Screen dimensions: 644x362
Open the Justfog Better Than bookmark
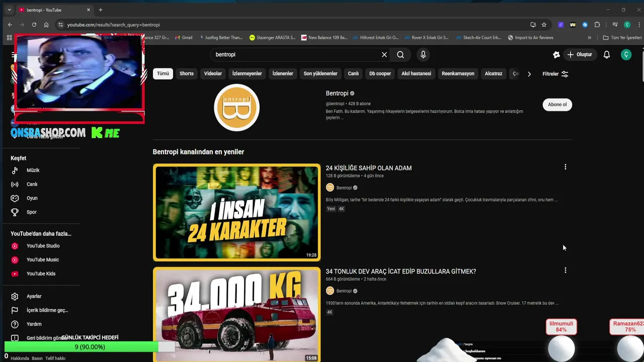(x=220, y=38)
